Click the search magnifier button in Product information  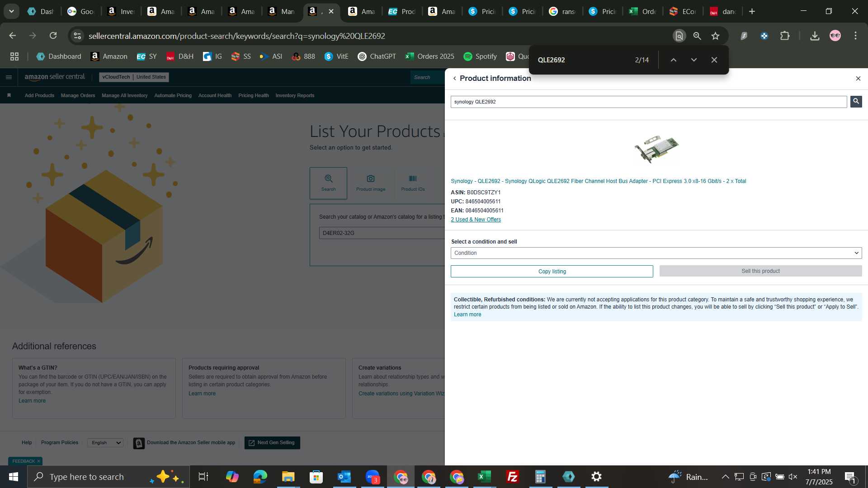click(x=856, y=102)
